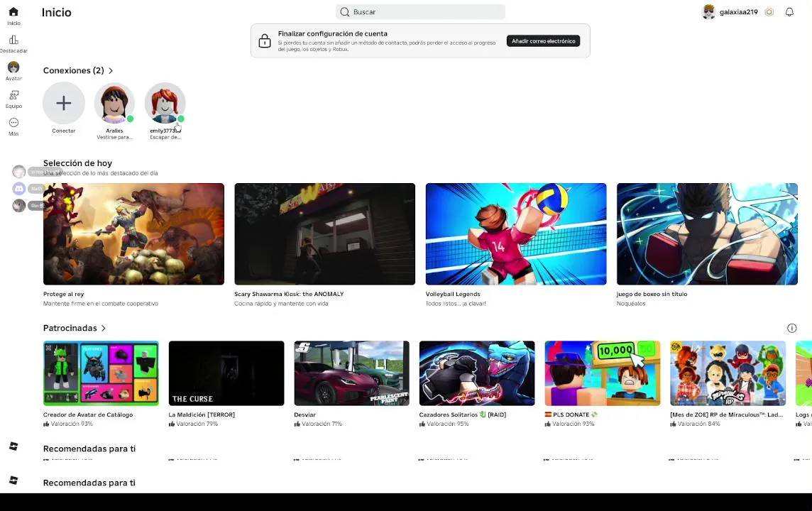Open the galaxiaa219 profile avatar
812x511 pixels.
click(708, 12)
